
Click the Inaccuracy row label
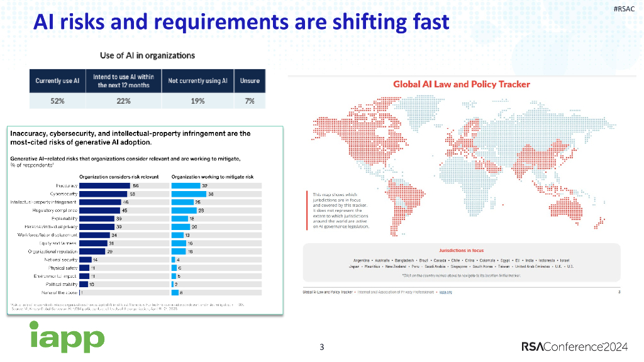(x=67, y=186)
